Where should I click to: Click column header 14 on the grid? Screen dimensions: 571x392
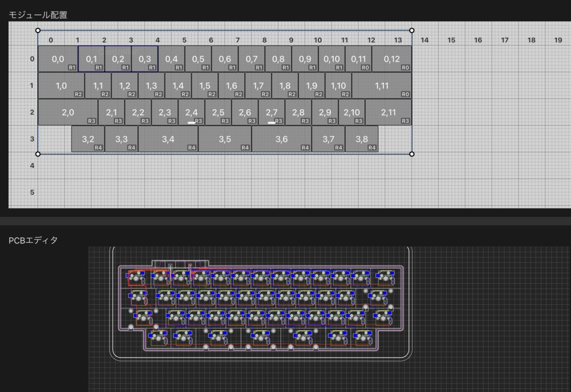[x=424, y=40]
